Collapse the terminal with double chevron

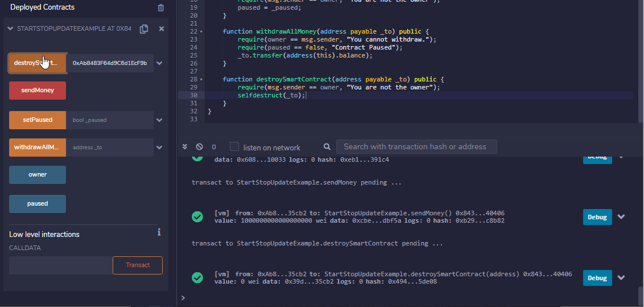pos(185,147)
